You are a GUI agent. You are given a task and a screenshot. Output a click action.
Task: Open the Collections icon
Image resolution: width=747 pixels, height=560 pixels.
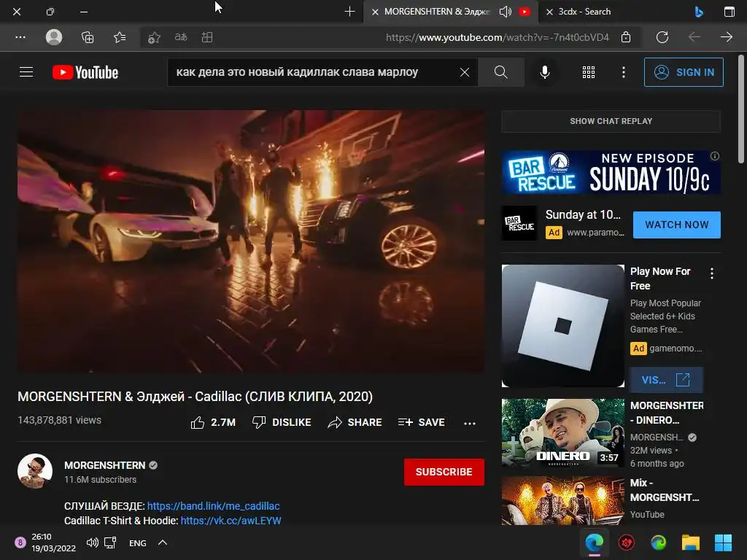click(88, 37)
